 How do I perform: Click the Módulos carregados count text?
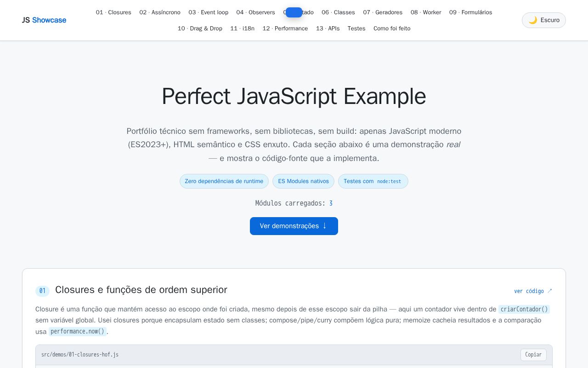pyautogui.click(x=294, y=203)
